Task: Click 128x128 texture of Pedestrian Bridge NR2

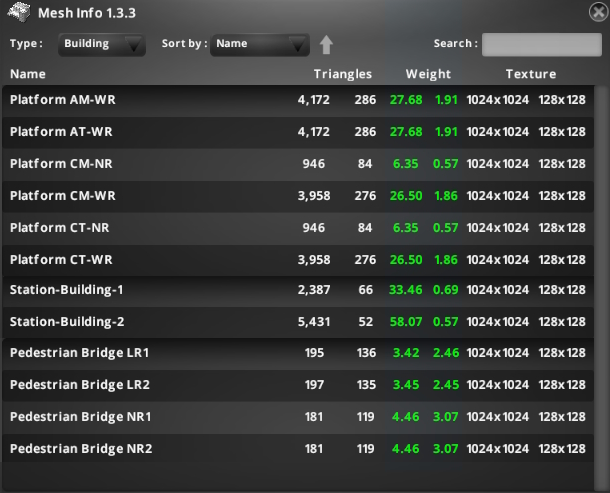Action: pos(562,449)
